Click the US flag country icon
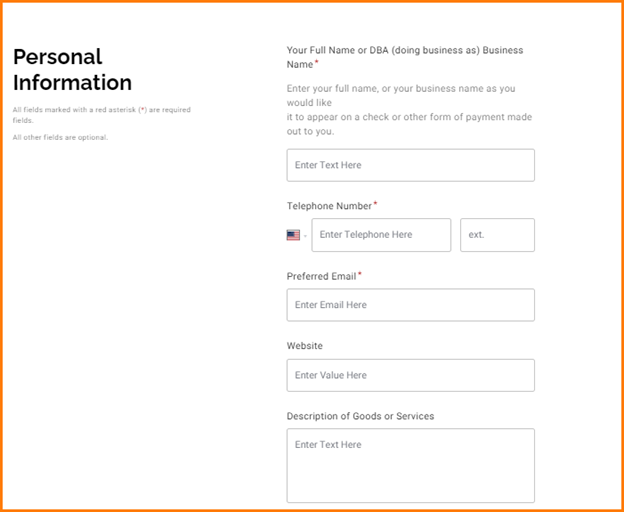The image size is (624, 512). pos(293,236)
